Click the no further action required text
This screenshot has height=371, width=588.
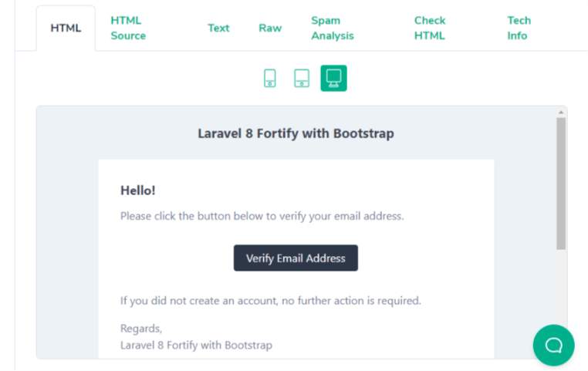click(271, 301)
